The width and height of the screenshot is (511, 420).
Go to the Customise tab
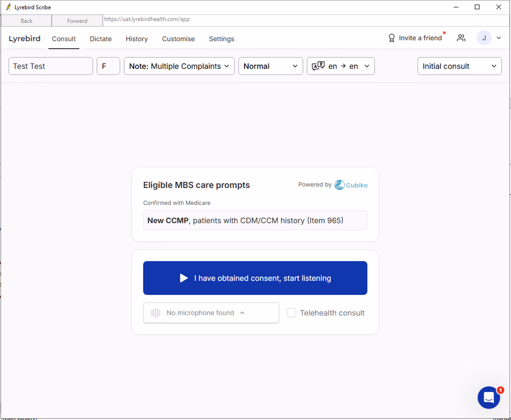178,39
